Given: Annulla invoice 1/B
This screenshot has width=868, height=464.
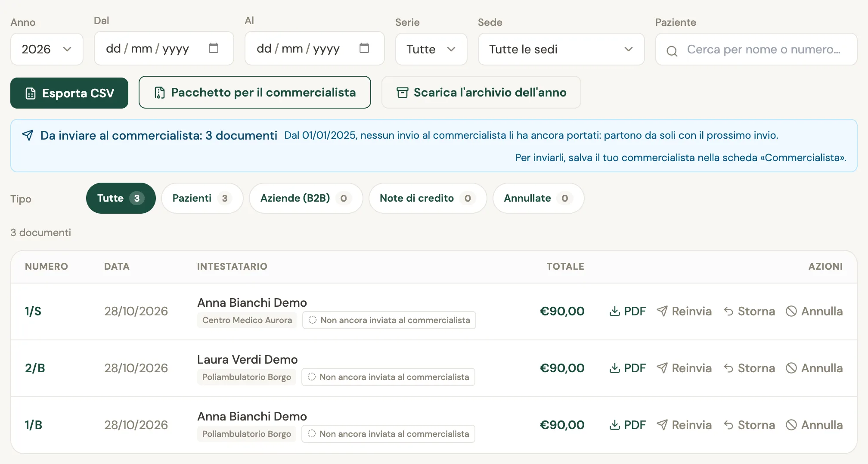Looking at the screenshot, I should click(814, 425).
